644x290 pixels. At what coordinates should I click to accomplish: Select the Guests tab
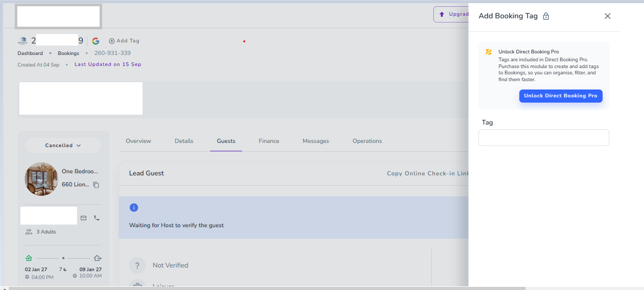226,141
